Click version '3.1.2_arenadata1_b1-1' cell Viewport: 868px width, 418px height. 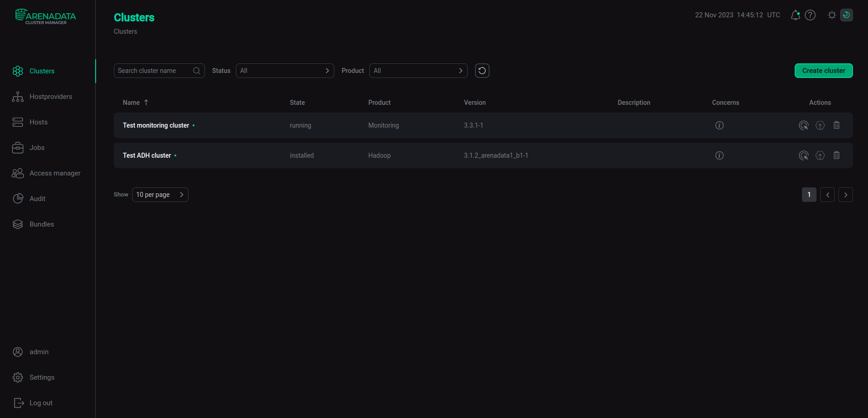tap(496, 155)
